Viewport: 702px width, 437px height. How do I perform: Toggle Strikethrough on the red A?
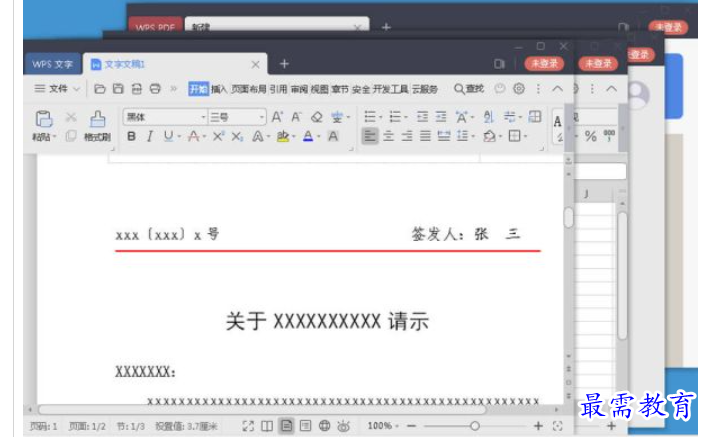tap(193, 136)
